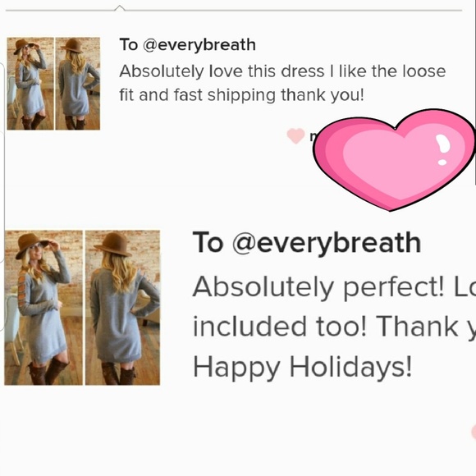Tap the large glossy pink heart sticker
Image resolution: width=476 pixels, height=476 pixels.
click(394, 160)
